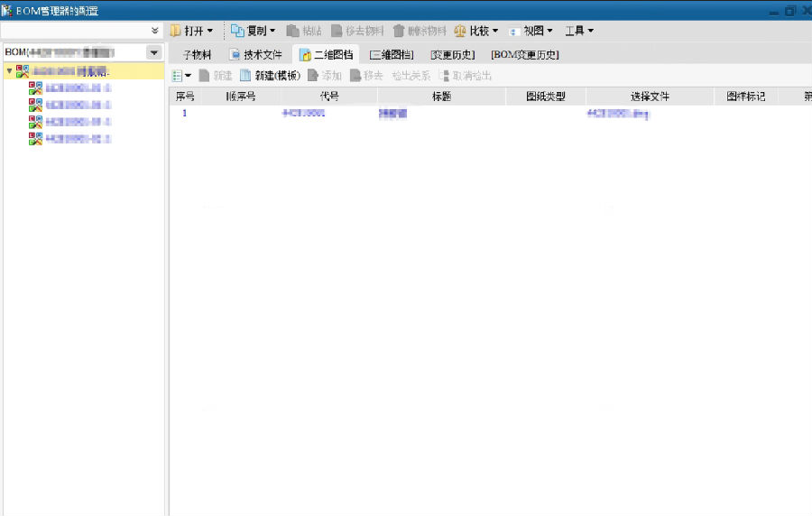
Task: Collapse the root BOM tree node
Action: 9,70
